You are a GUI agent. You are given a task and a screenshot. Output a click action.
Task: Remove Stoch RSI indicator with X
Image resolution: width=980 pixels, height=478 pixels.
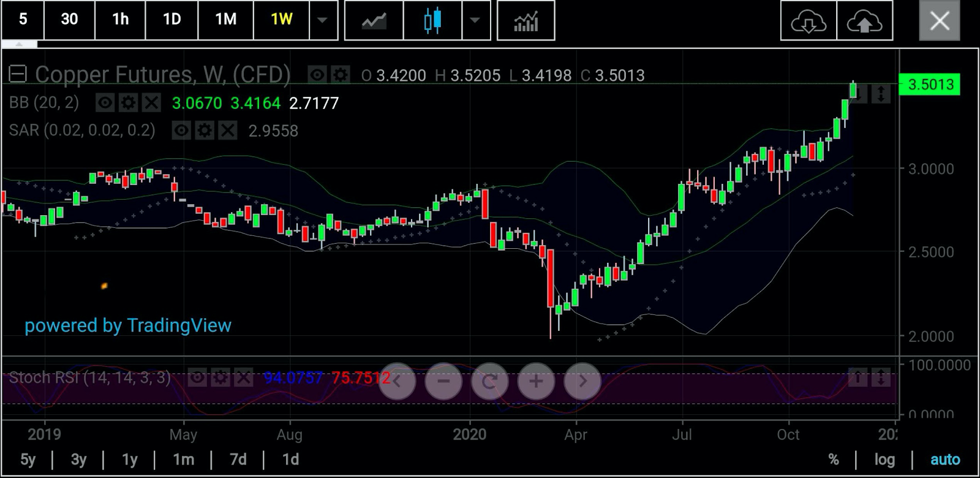[243, 377]
